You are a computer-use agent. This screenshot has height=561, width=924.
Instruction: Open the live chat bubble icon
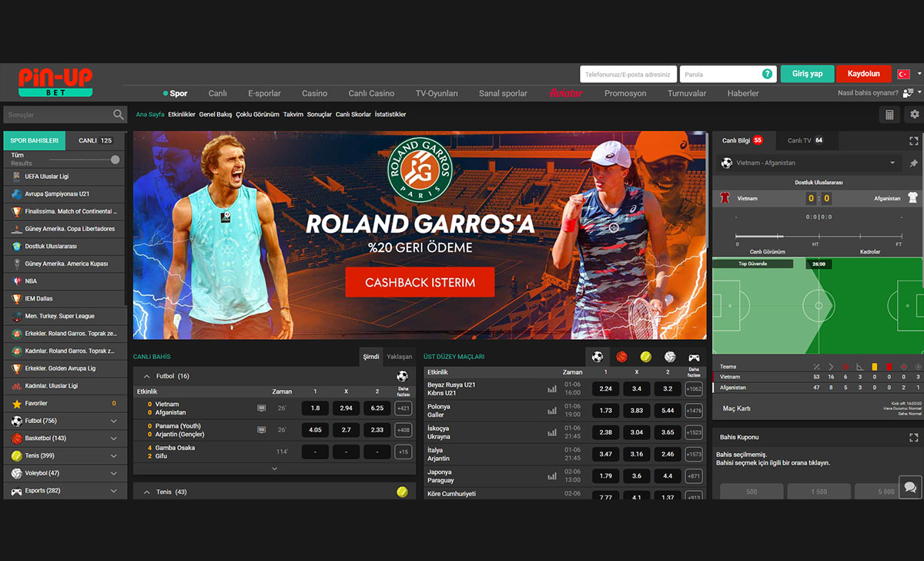click(x=909, y=487)
